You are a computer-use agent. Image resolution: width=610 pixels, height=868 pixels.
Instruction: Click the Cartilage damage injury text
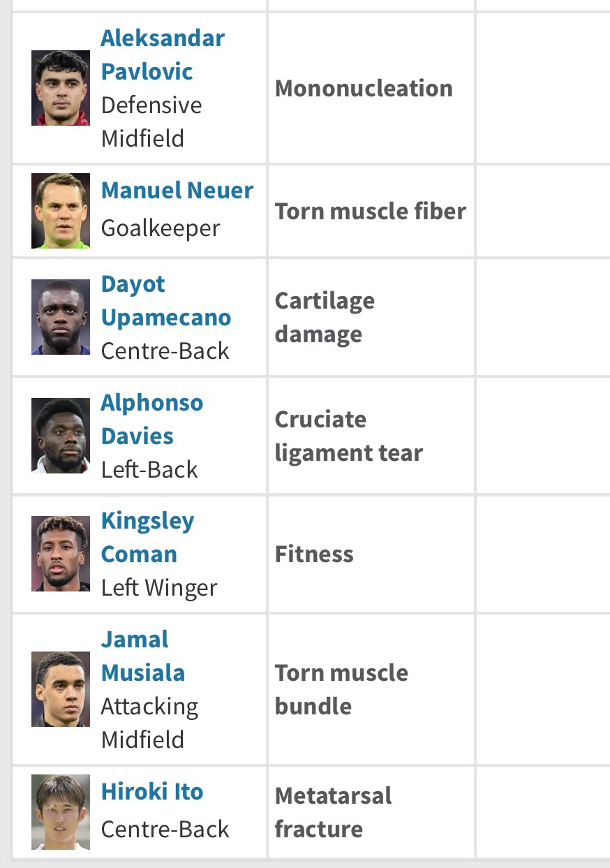click(x=325, y=318)
